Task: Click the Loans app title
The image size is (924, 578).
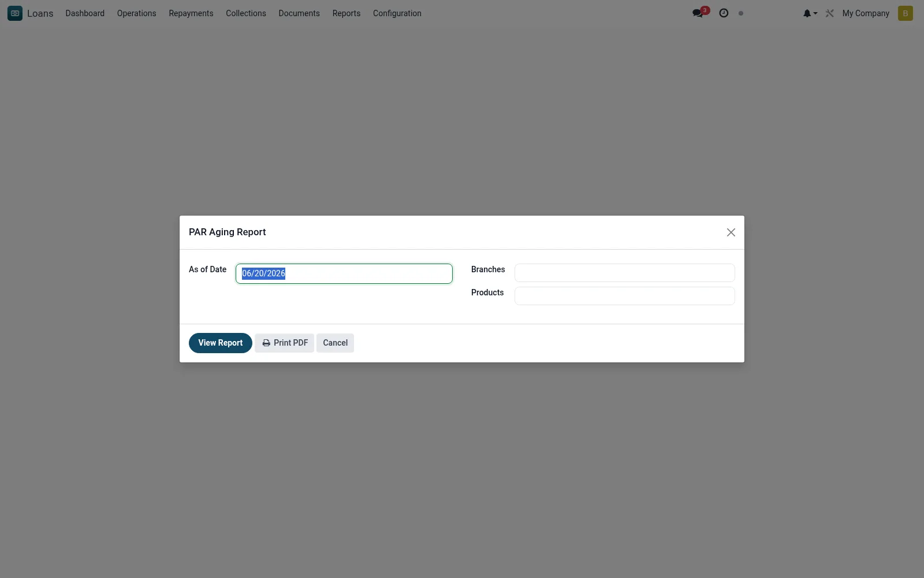Action: pos(40,13)
